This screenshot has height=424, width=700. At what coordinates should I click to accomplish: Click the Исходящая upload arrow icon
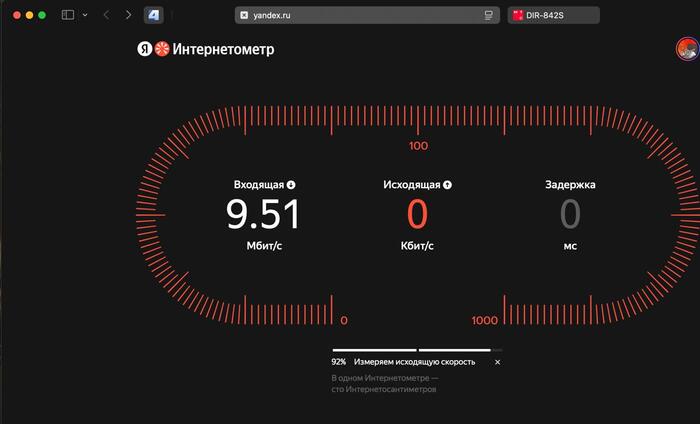coord(447,185)
